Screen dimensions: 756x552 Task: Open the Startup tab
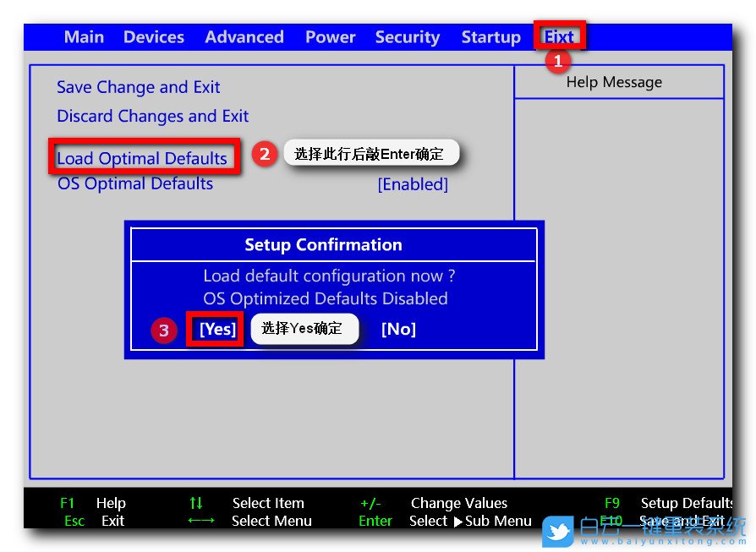coord(490,37)
